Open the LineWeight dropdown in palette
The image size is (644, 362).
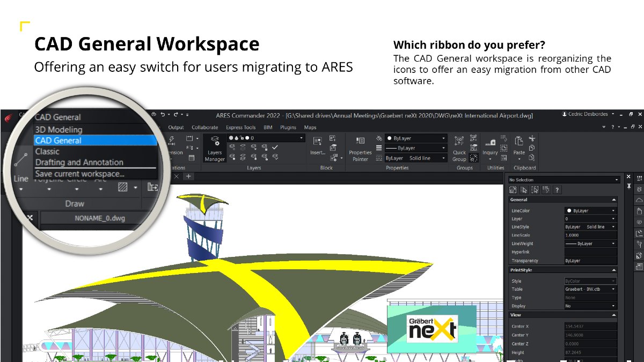pyautogui.click(x=590, y=243)
